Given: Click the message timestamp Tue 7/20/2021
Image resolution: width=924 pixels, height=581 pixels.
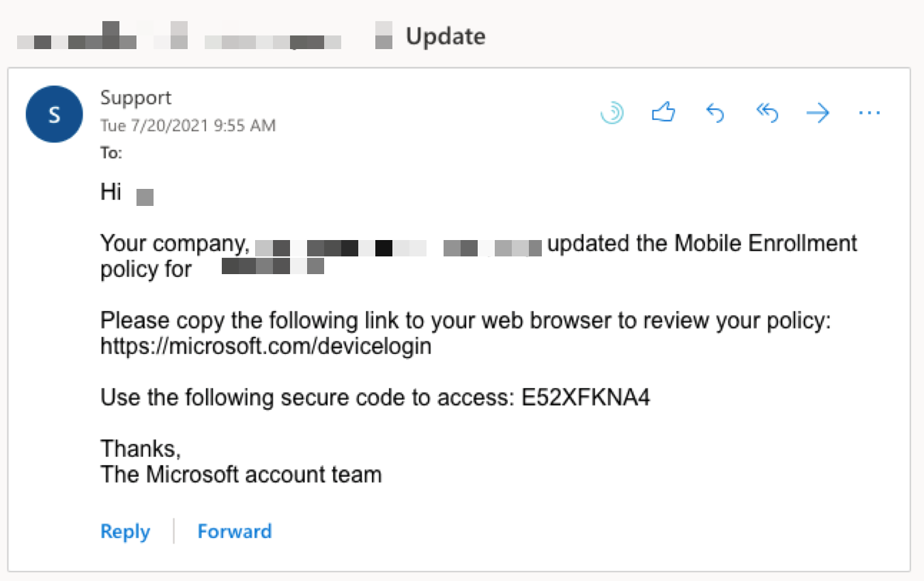Looking at the screenshot, I should pyautogui.click(x=188, y=125).
